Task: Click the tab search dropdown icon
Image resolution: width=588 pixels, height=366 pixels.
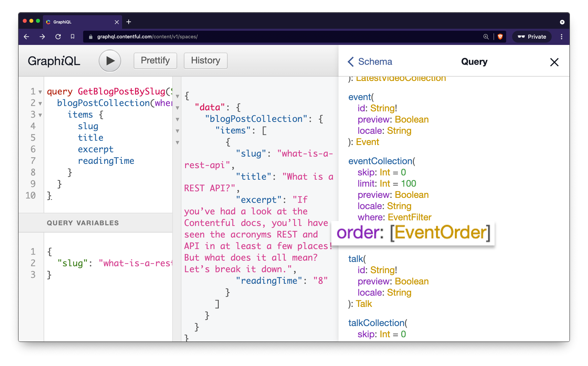Action: [x=562, y=22]
